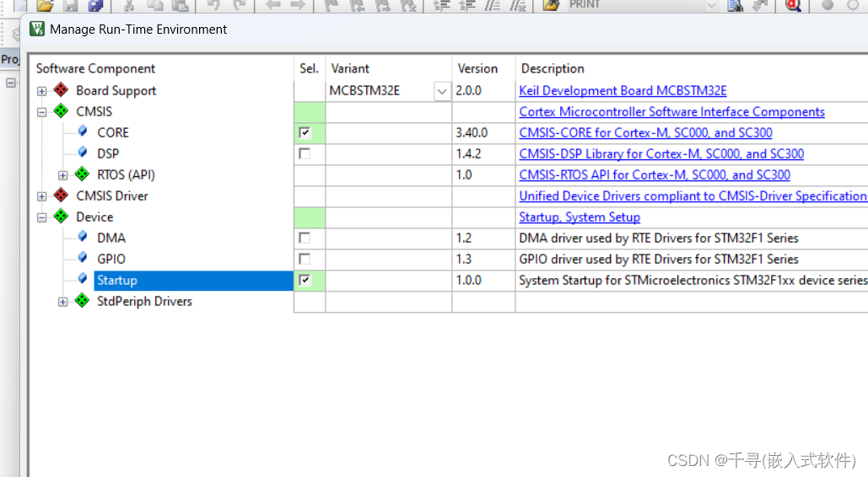
Task: Click the GPIO driver description text
Action: tap(659, 259)
